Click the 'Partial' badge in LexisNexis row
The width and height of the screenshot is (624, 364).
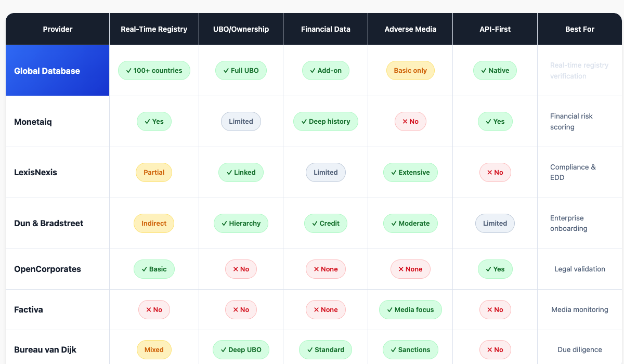pyautogui.click(x=154, y=173)
